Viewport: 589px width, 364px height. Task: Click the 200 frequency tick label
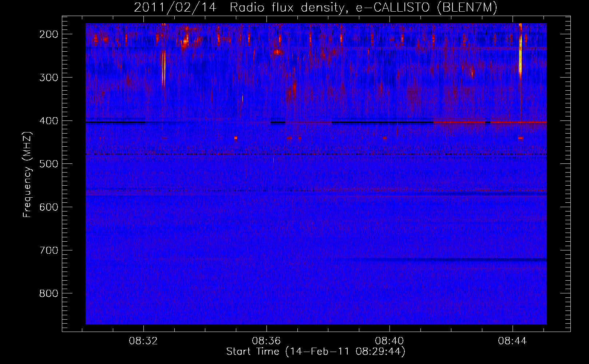point(48,34)
